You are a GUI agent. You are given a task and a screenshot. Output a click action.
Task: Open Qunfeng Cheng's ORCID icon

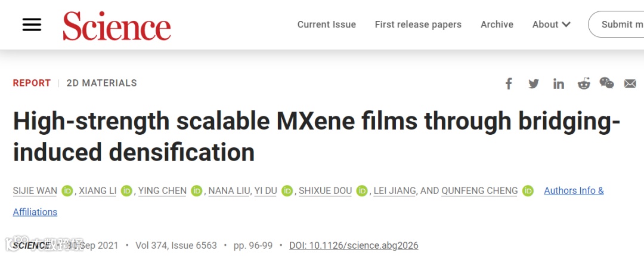[x=528, y=191]
